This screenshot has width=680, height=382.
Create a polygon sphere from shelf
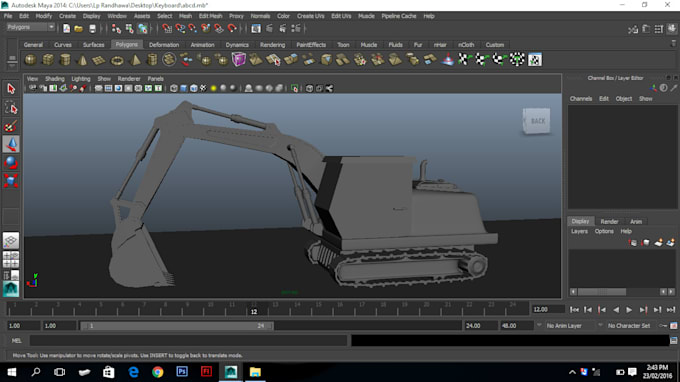click(x=30, y=59)
